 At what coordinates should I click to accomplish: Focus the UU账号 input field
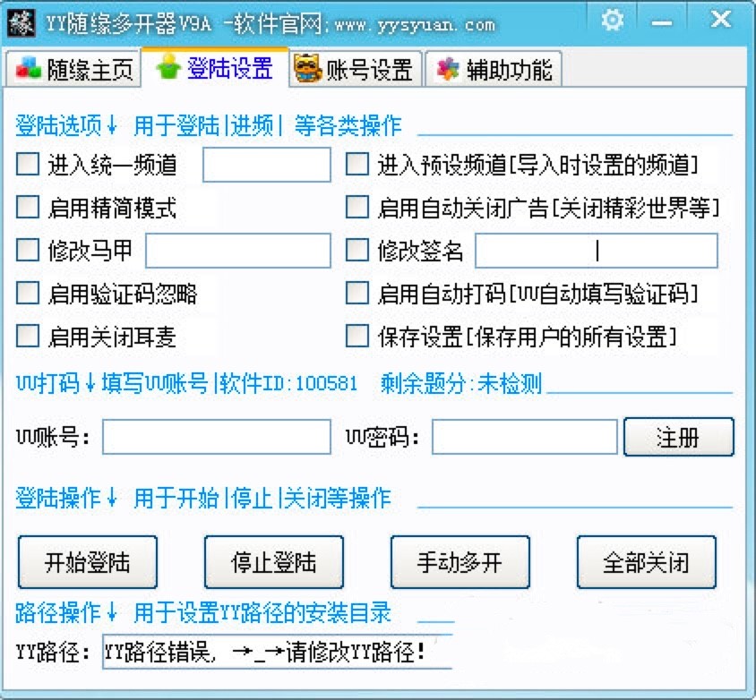[x=217, y=437]
